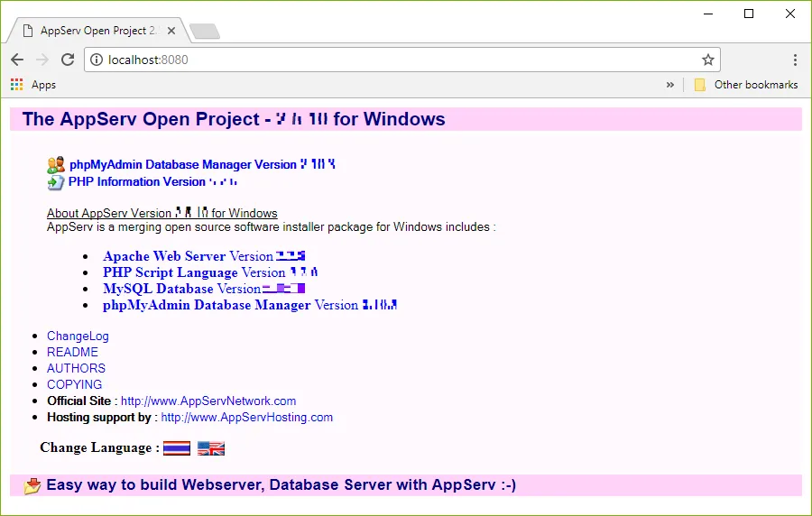This screenshot has width=812, height=516.
Task: Click the download box icon in footer
Action: pyautogui.click(x=32, y=485)
